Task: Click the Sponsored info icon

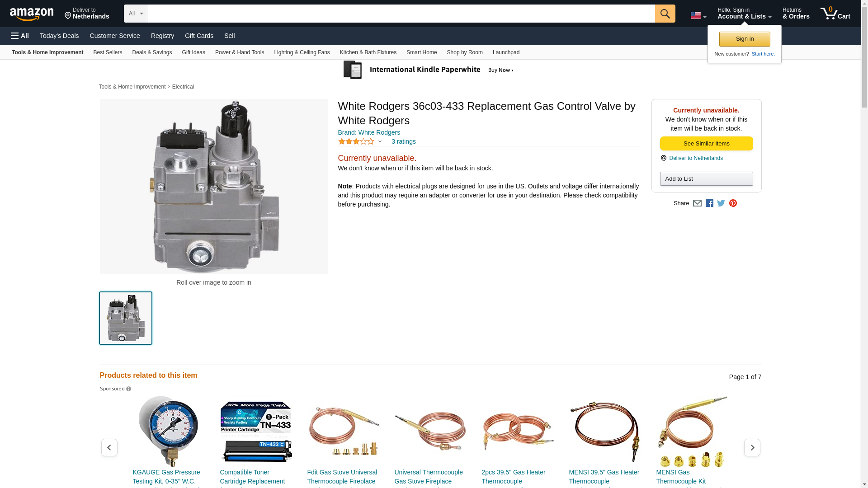Action: pos(128,389)
